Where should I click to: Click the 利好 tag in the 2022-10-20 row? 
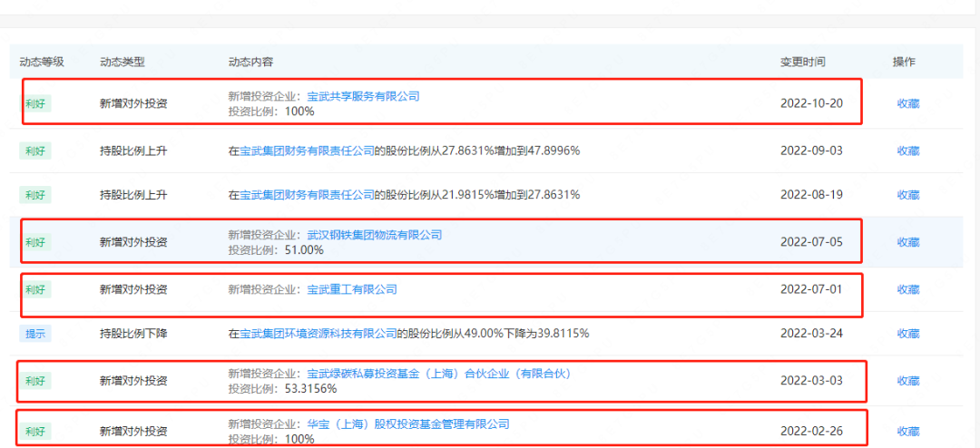[x=36, y=103]
